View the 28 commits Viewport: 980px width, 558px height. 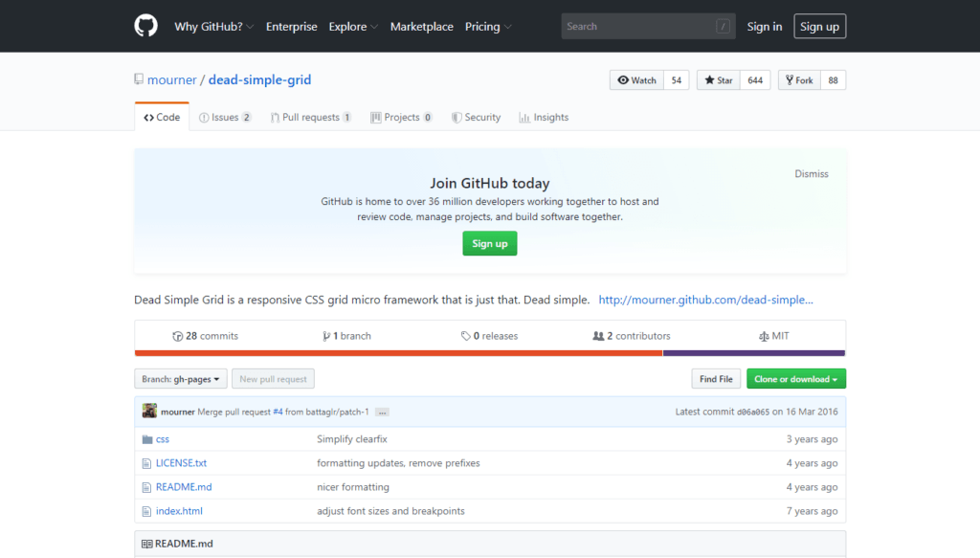click(205, 336)
